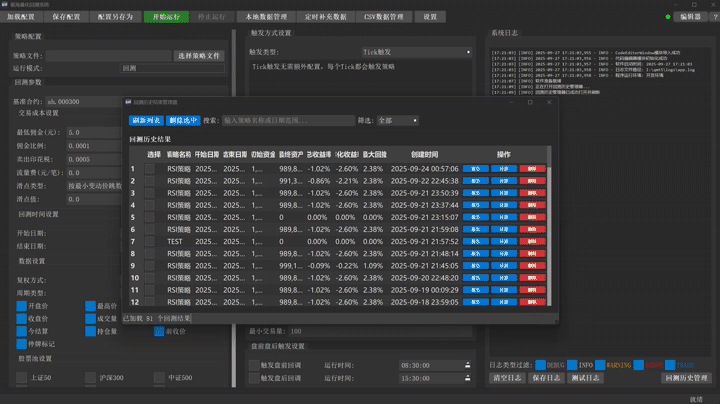Screen dimensions: 720x404
Task: Toggle the 开盘价 checkbox
Action: click(x=22, y=306)
